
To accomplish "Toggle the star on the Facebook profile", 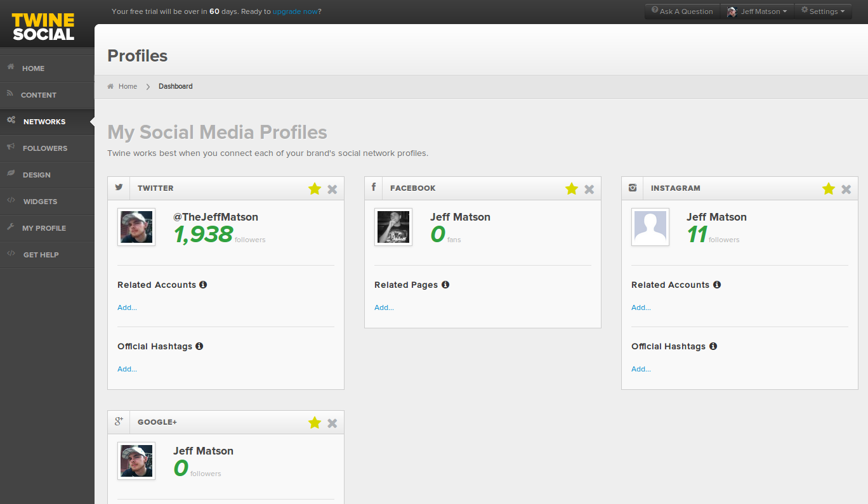I will (x=572, y=188).
